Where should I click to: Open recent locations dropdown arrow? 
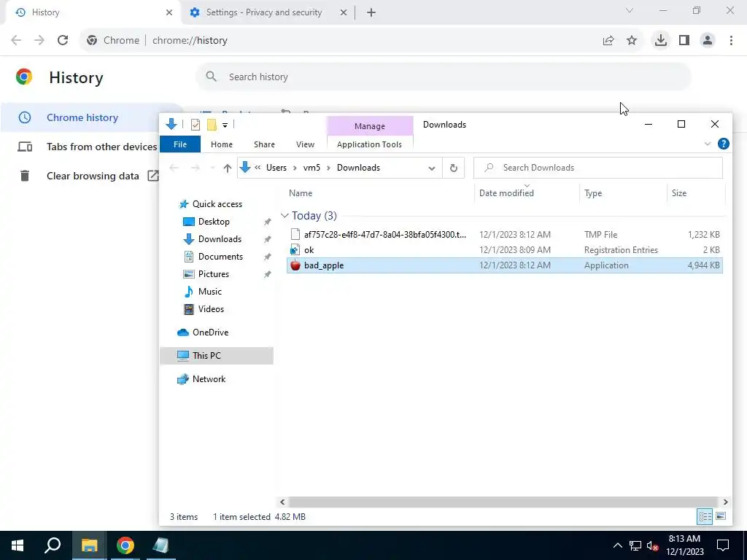212,168
